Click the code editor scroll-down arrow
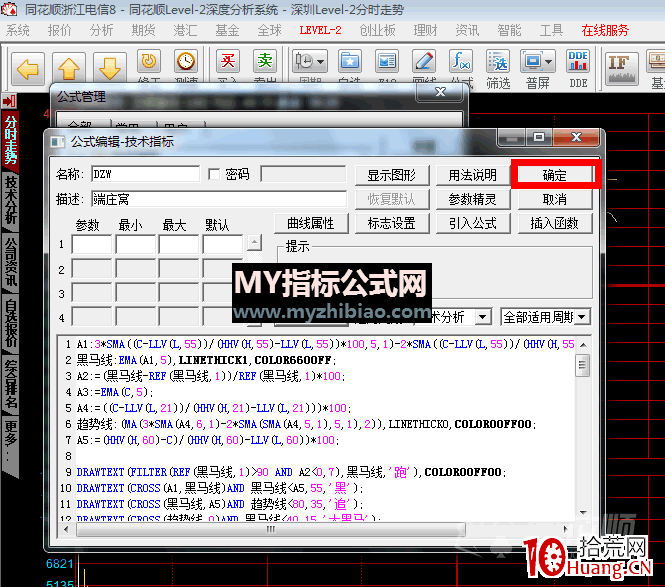 tap(583, 513)
